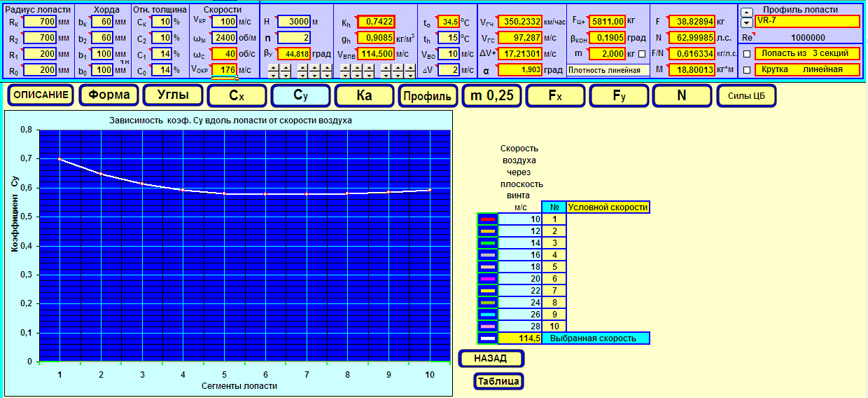Toggle the 'Крутка линейная' checkbox
The width and height of the screenshot is (868, 398).
[747, 70]
